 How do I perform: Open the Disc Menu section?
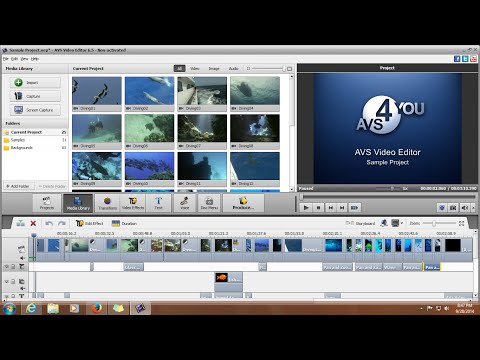coord(209,203)
